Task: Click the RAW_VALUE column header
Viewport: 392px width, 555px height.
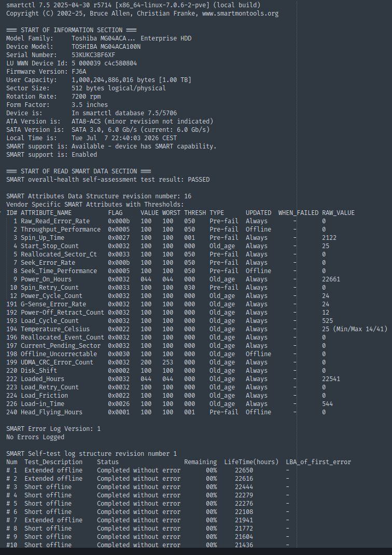Action: pyautogui.click(x=338, y=213)
